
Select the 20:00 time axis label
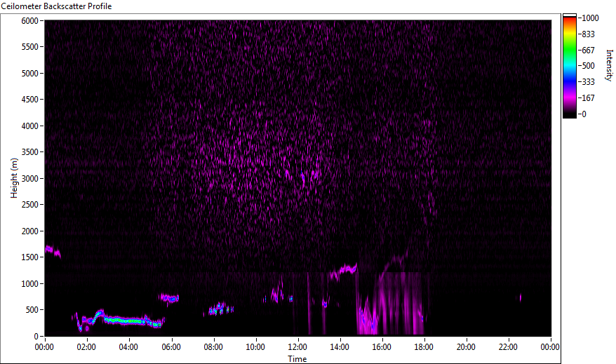click(466, 347)
